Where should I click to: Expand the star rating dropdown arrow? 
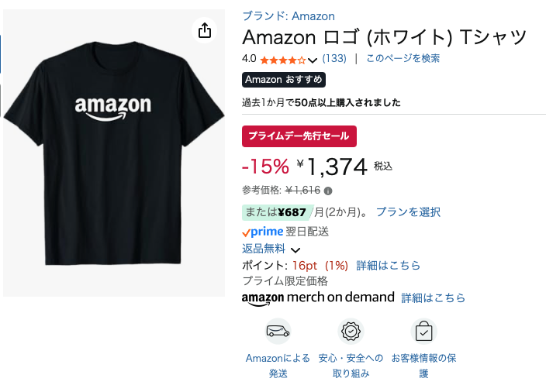pos(313,60)
